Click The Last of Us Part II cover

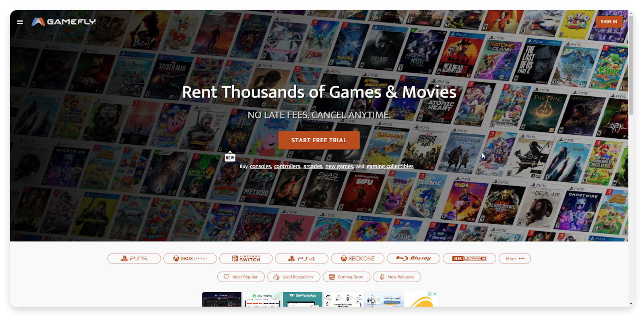[537, 60]
